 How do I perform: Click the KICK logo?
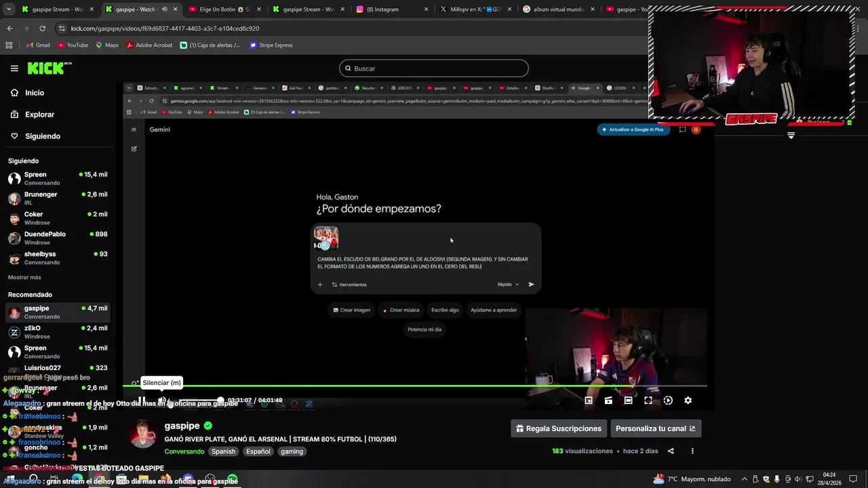pos(49,68)
